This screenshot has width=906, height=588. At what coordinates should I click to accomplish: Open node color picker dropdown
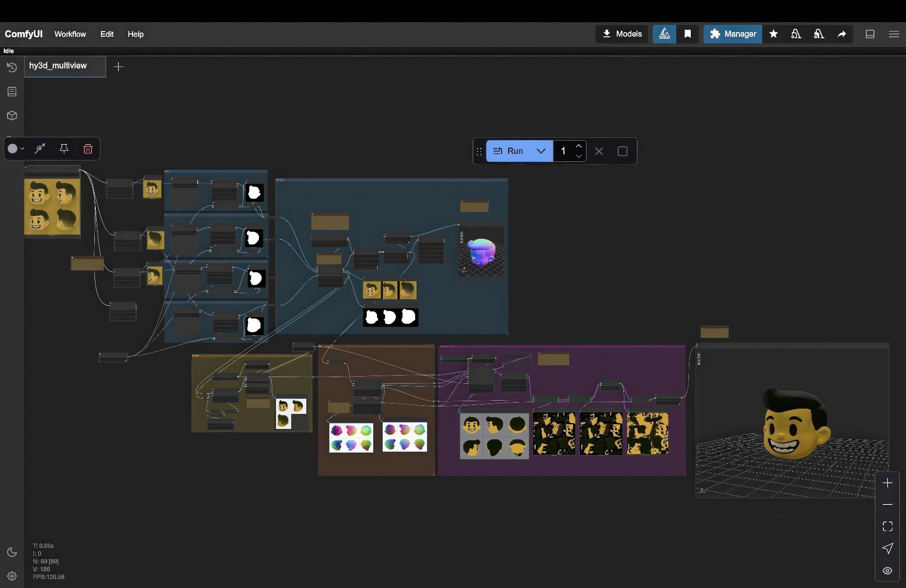(16, 149)
